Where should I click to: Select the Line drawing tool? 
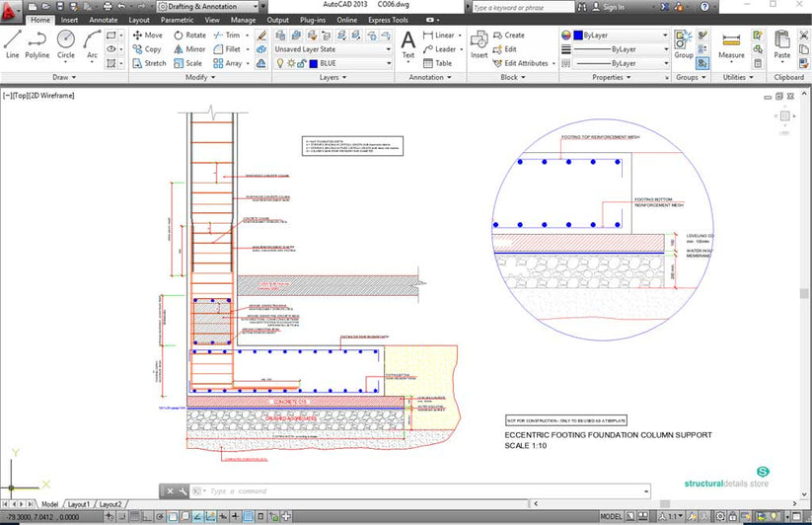[x=13, y=44]
